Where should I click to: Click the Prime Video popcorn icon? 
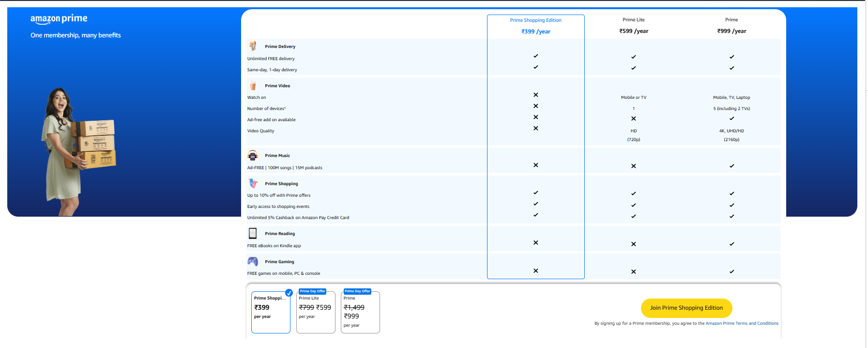(x=253, y=86)
